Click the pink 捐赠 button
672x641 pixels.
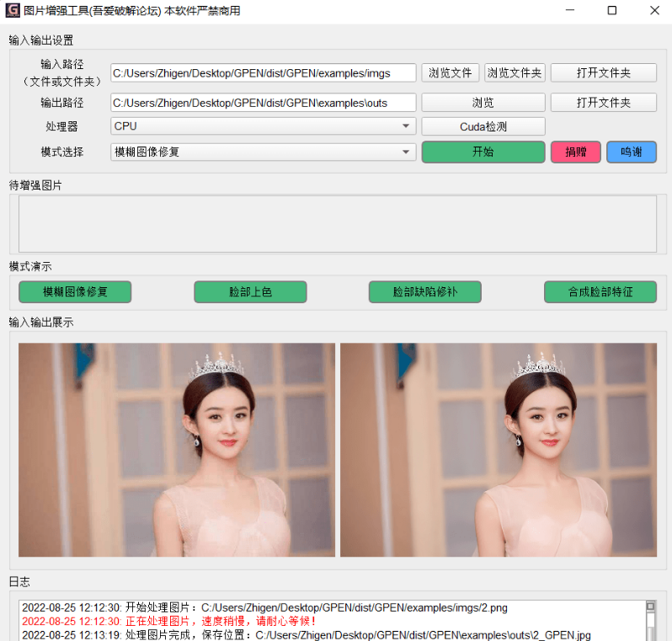575,152
